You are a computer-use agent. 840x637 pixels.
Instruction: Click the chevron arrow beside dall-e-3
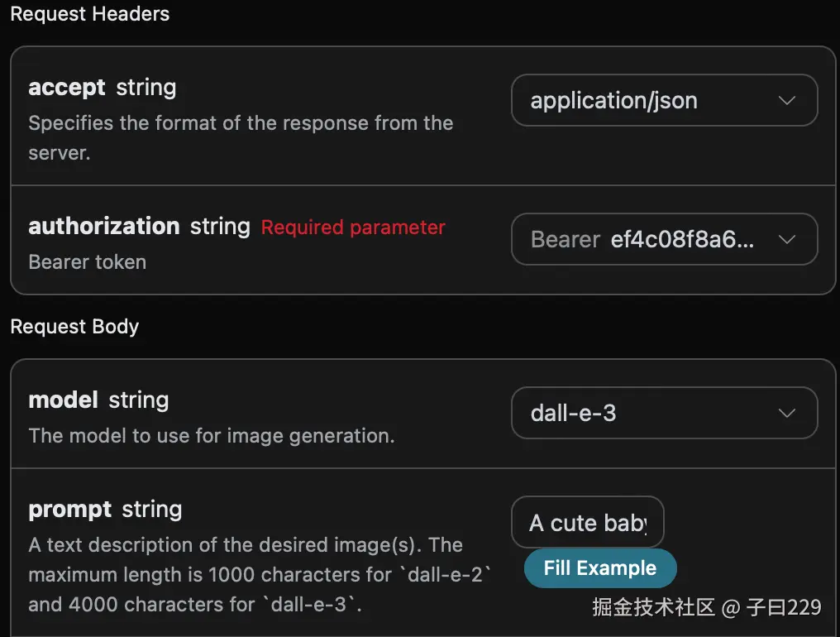(x=787, y=413)
